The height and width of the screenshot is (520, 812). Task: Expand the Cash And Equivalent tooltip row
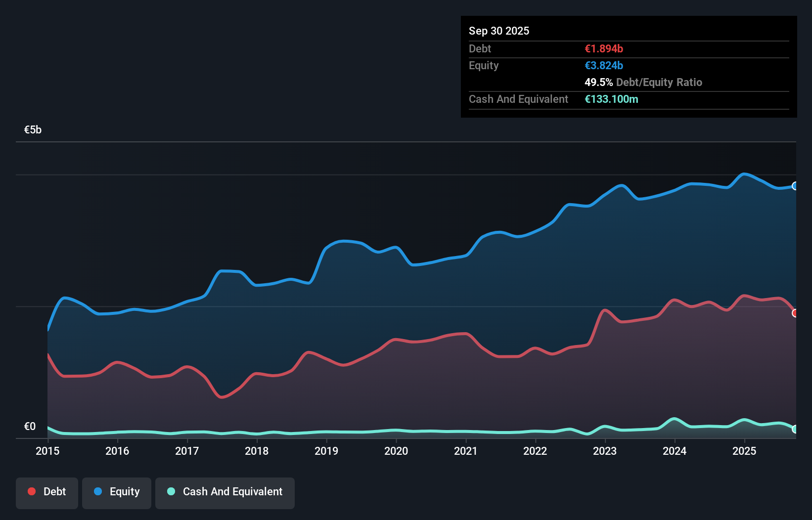click(518, 99)
